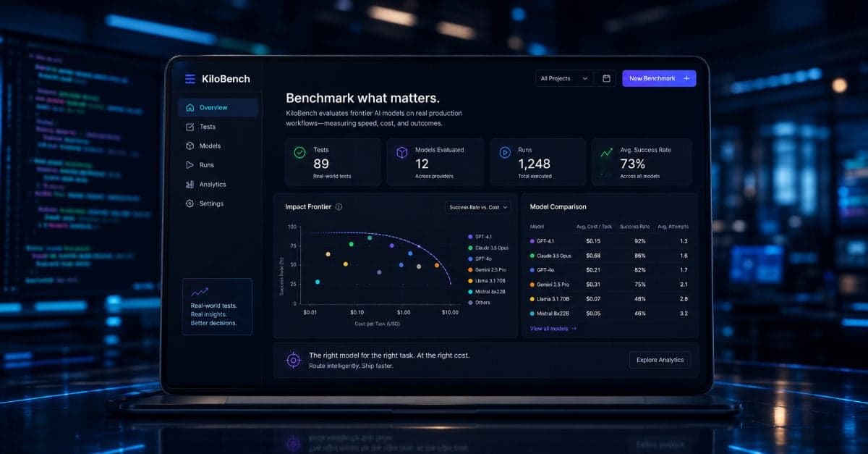Click the 12 models evaluated value
Image resolution: width=868 pixels, height=454 pixels.
click(422, 164)
